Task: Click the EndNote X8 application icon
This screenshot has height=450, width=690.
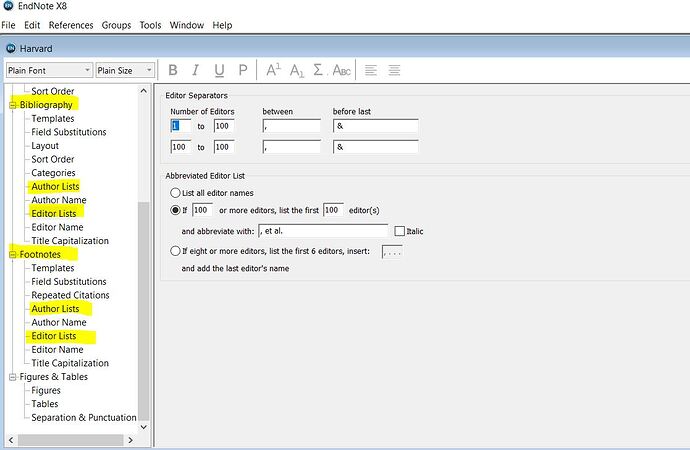Action: (8, 6)
